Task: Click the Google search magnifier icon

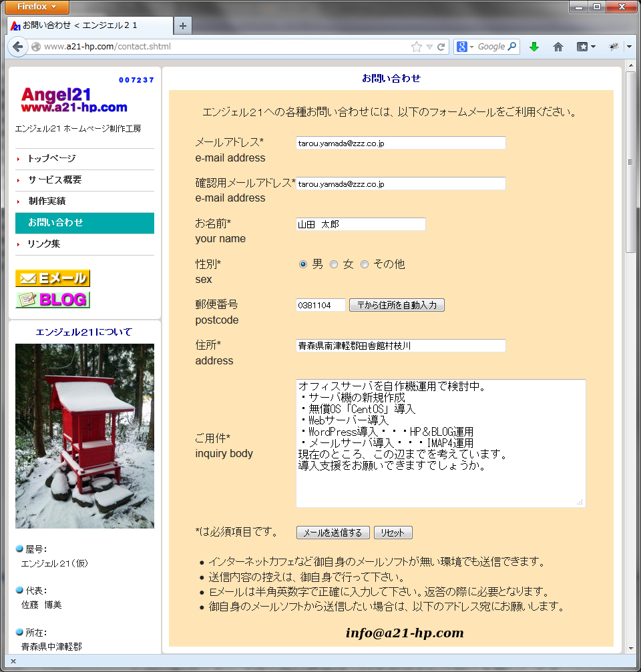Action: click(512, 47)
